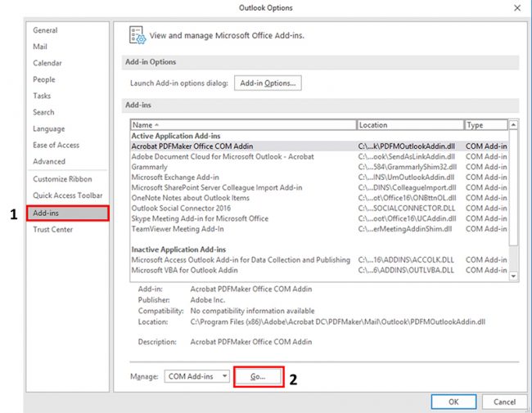
Task: Choose the Language category
Action: pyautogui.click(x=48, y=128)
